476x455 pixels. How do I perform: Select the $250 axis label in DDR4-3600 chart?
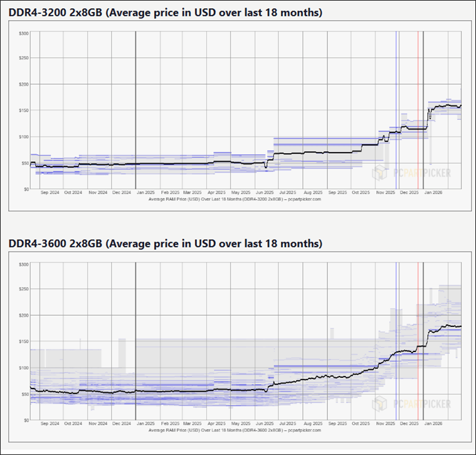click(24, 289)
